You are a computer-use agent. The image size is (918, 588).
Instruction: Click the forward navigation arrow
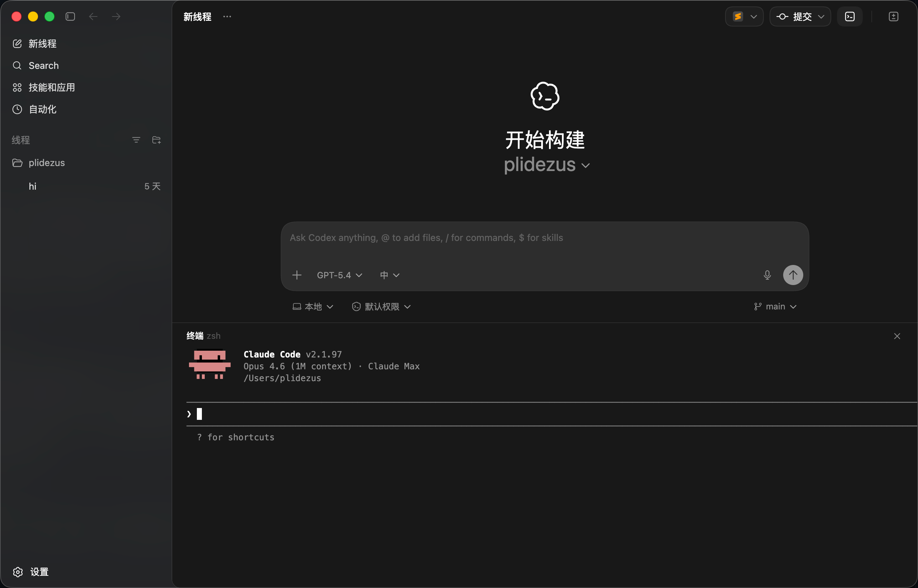(x=116, y=16)
